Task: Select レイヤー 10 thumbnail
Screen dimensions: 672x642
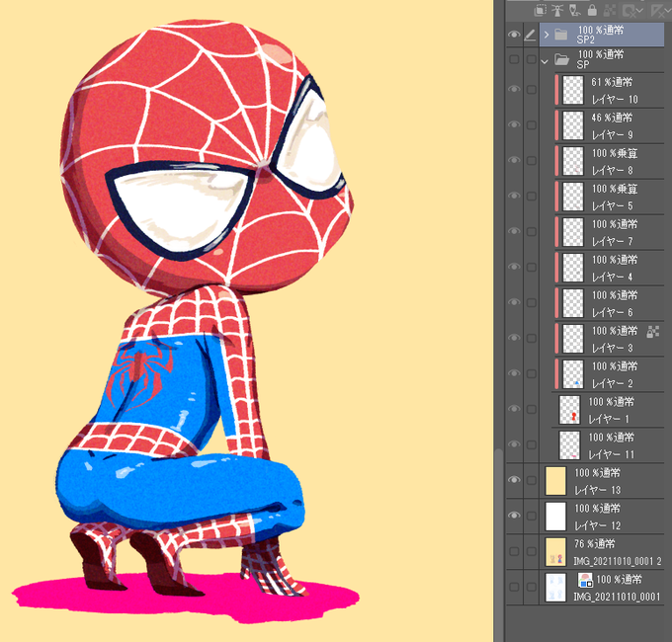Action: (573, 90)
